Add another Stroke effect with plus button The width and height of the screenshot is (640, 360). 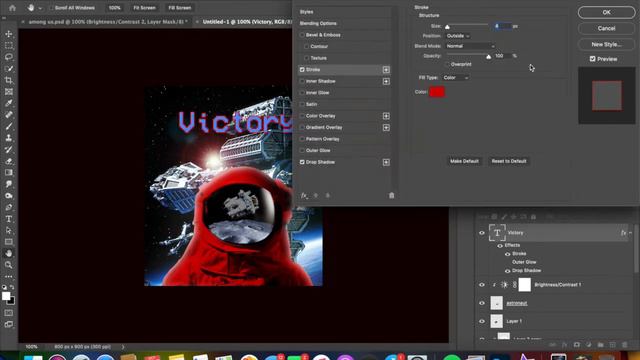coord(386,70)
